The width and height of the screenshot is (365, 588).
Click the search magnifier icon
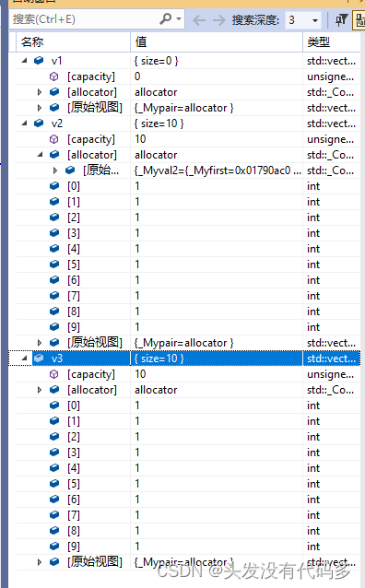[x=165, y=18]
